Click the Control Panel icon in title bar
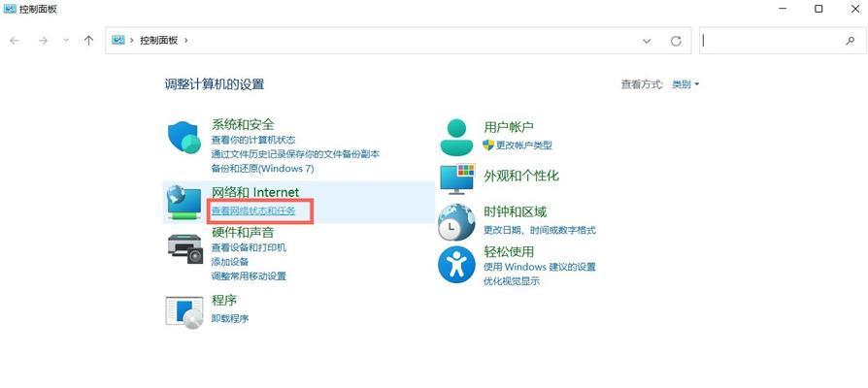 click(x=10, y=9)
